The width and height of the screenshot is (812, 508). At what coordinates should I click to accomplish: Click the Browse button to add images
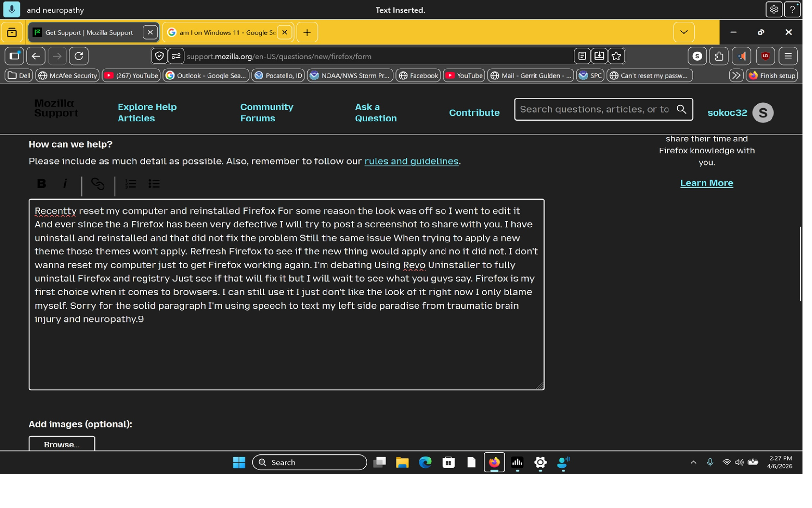click(x=62, y=444)
